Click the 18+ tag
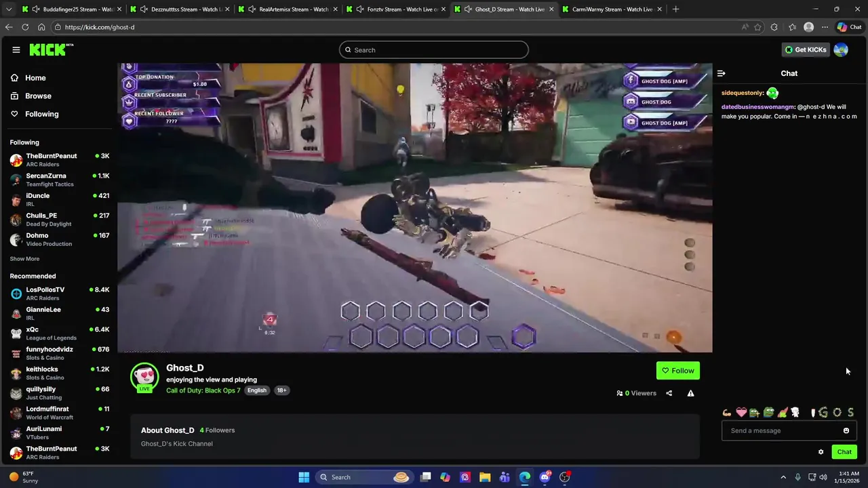The height and width of the screenshot is (488, 868). pos(281,390)
